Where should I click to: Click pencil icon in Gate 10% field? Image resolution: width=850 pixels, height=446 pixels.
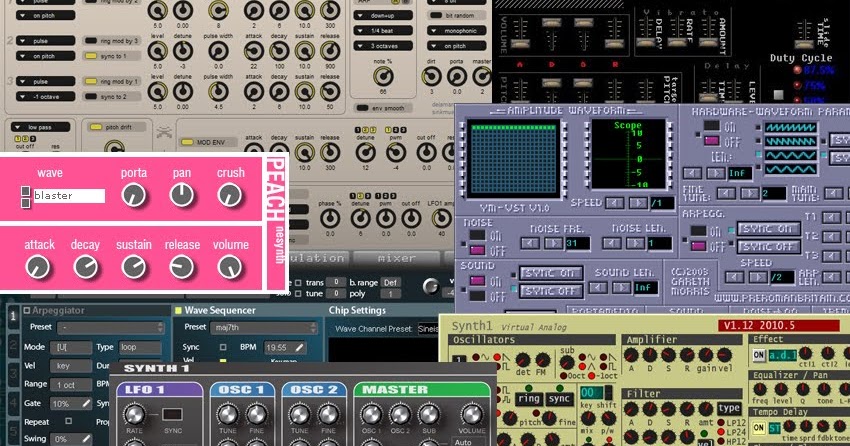coord(86,403)
